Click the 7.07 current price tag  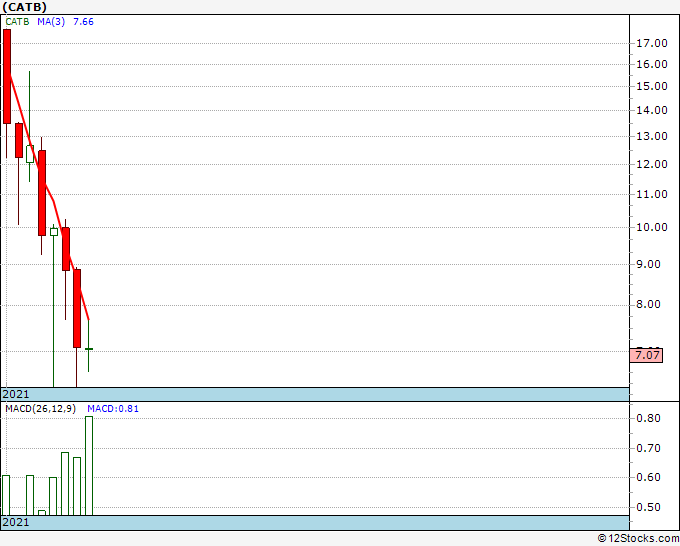tap(647, 355)
